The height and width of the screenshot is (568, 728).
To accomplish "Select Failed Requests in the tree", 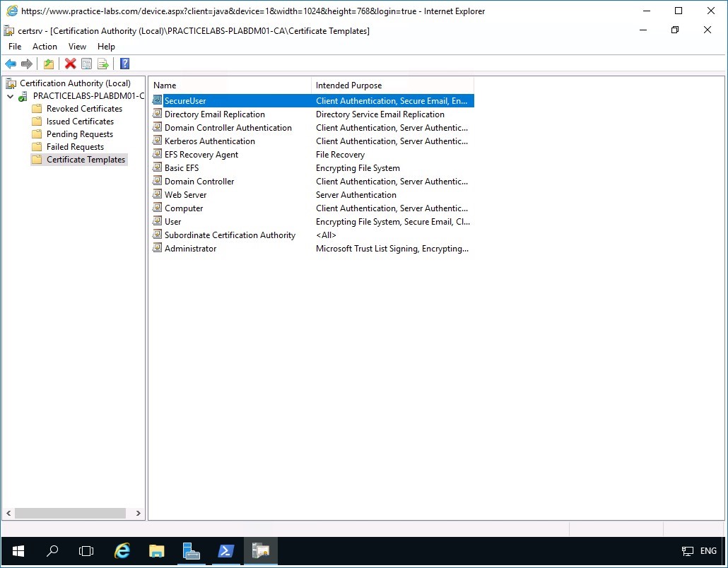I will [75, 147].
